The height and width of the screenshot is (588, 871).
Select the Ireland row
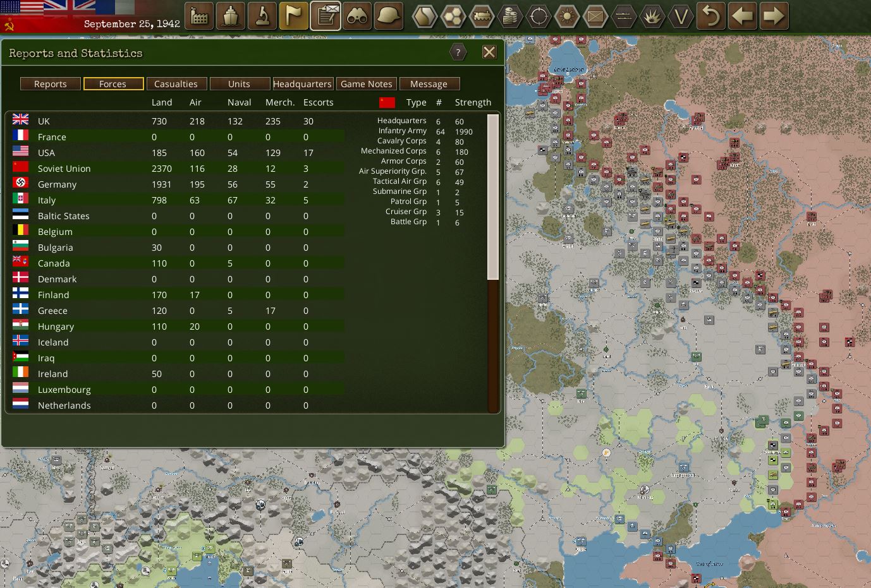(x=178, y=374)
